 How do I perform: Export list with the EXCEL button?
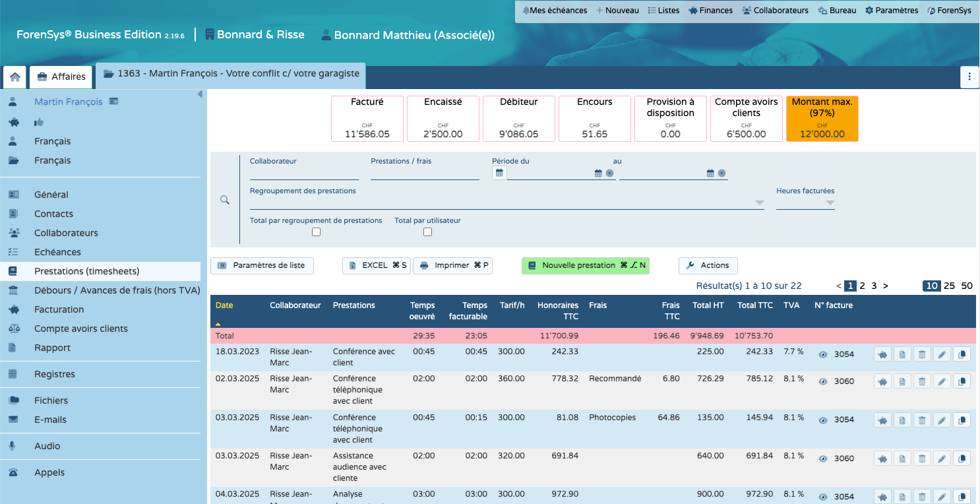[x=377, y=265]
